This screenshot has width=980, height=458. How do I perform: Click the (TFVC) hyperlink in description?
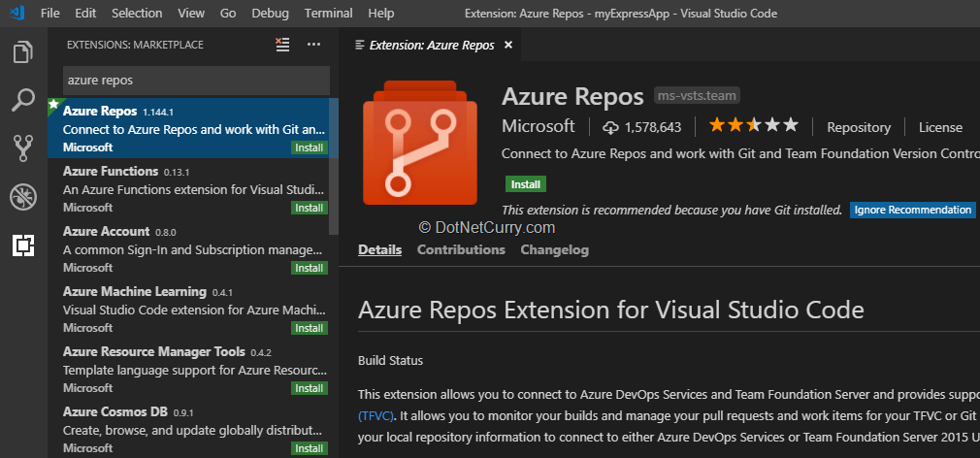click(377, 415)
